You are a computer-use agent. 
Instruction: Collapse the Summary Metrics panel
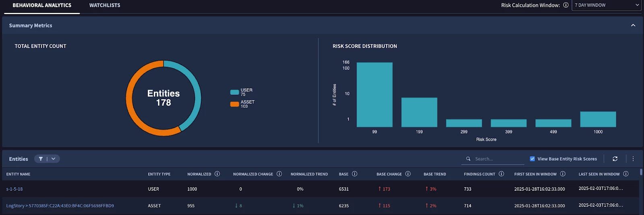point(633,25)
